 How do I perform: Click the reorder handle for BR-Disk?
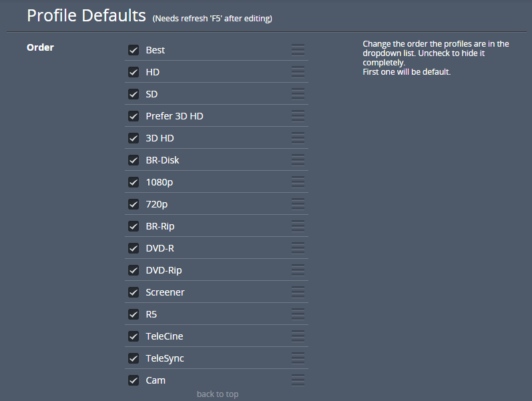tap(298, 160)
